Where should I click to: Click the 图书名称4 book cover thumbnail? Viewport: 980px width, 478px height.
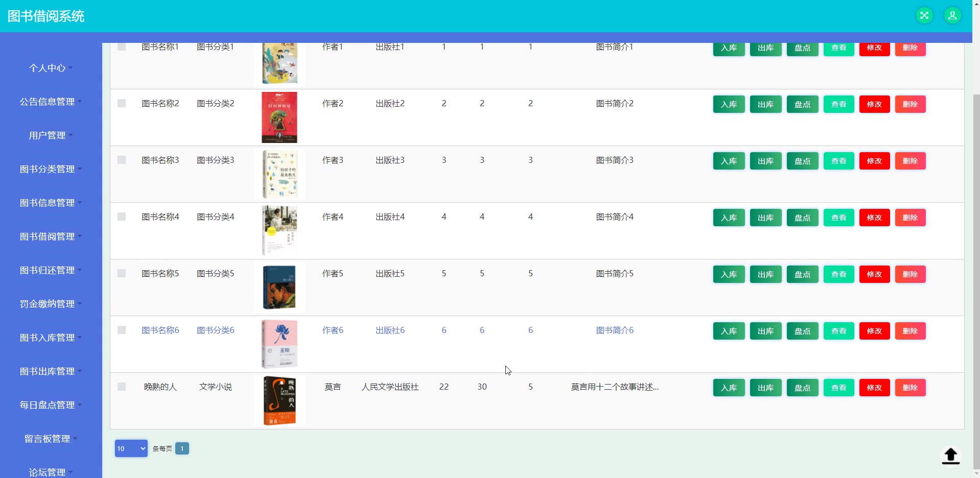[279, 231]
